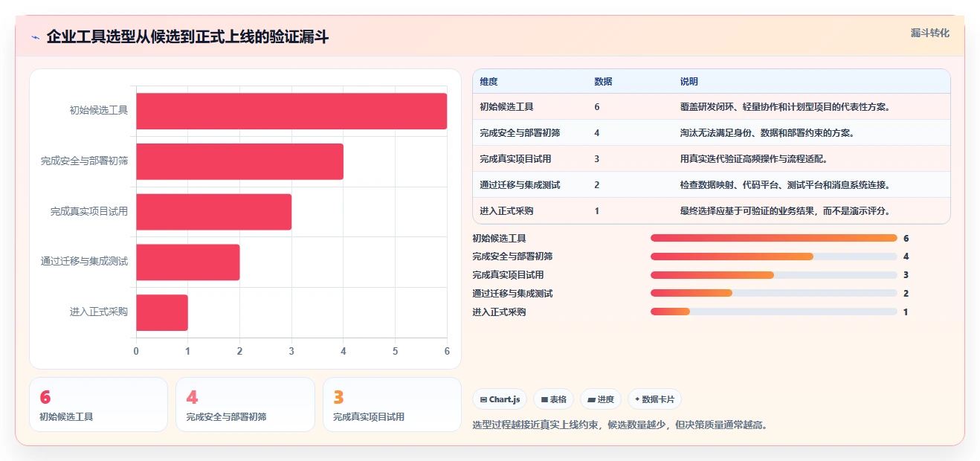This screenshot has width=980, height=461.
Task: Click the 初始候选工具 chart bar
Action: [x=291, y=111]
